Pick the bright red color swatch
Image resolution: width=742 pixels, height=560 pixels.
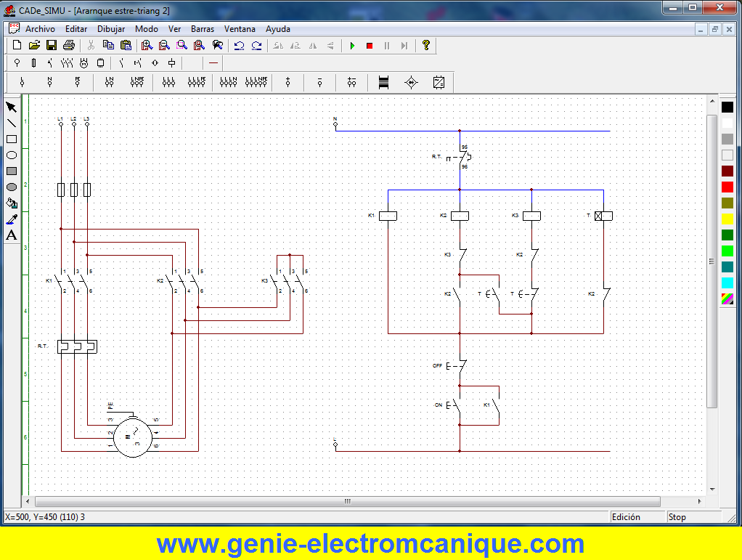point(727,187)
